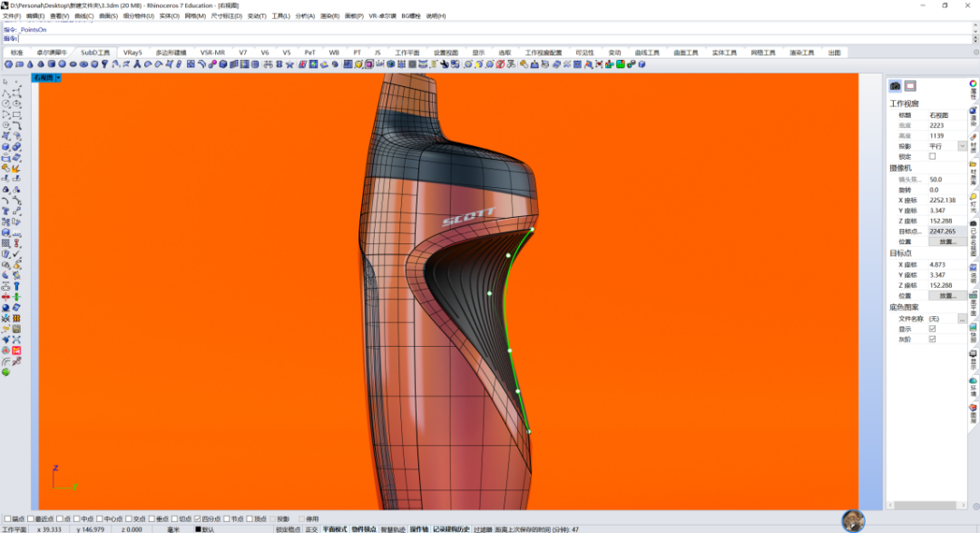This screenshot has width=980, height=533.
Task: Switch to the 曲线工具 toolbar tab
Action: [647, 53]
